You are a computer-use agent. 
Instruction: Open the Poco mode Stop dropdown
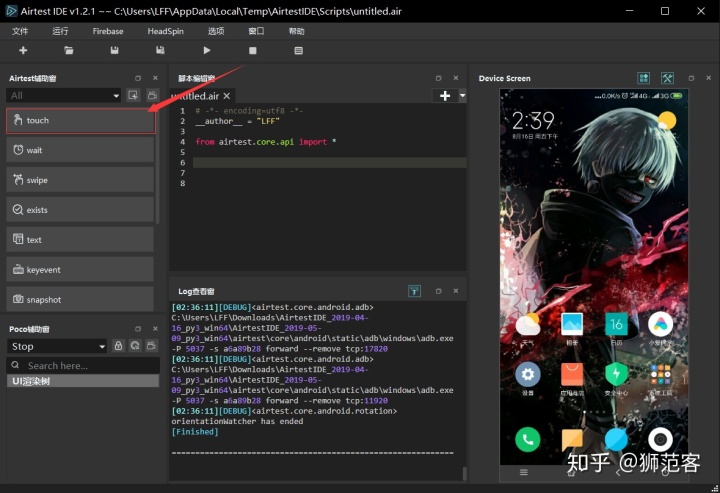pyautogui.click(x=57, y=346)
